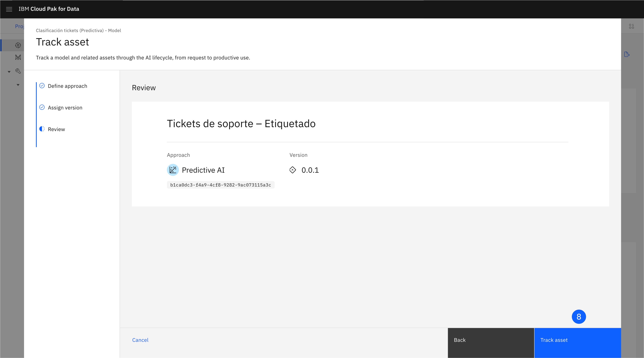
Task: Go Back to the previous step
Action: (491, 343)
